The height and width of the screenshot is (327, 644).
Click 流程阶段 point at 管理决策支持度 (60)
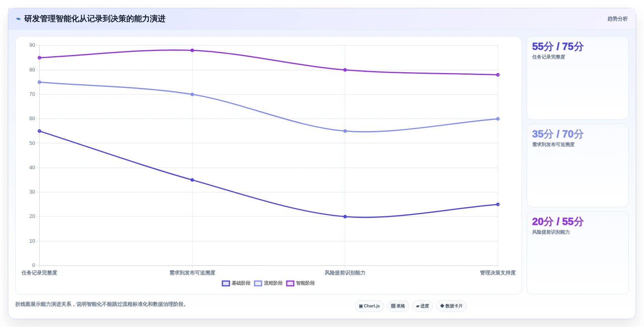(498, 119)
